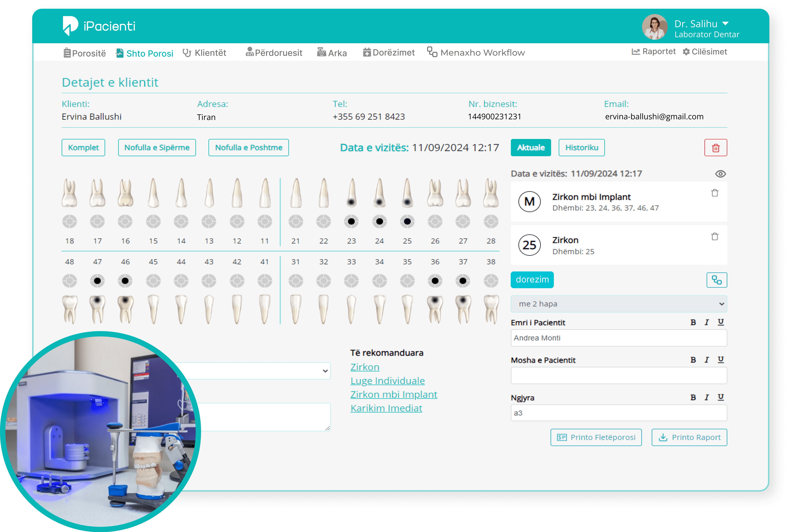This screenshot has width=789, height=532.
Task: Open the Porositë menu
Action: click(84, 53)
